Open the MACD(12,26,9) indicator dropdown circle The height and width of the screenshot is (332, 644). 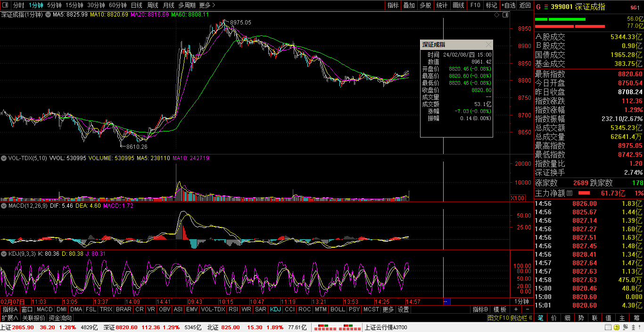pos(4,206)
